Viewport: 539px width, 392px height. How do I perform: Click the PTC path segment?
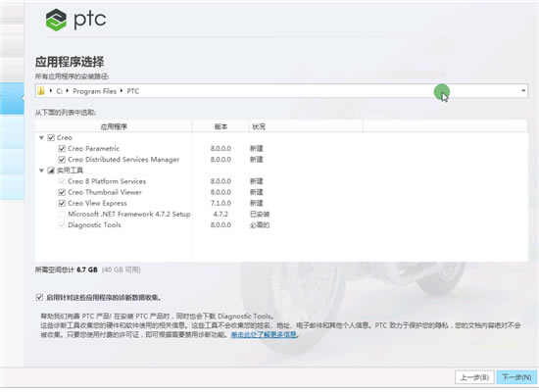[132, 91]
